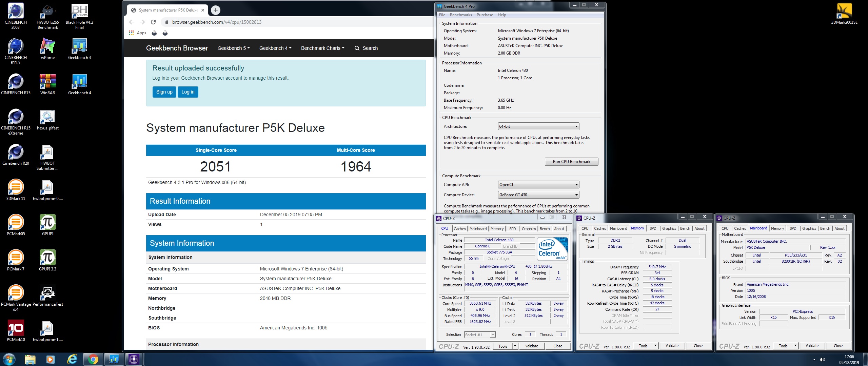Open Compute Device GeForce GT 430 dropdown

click(538, 195)
